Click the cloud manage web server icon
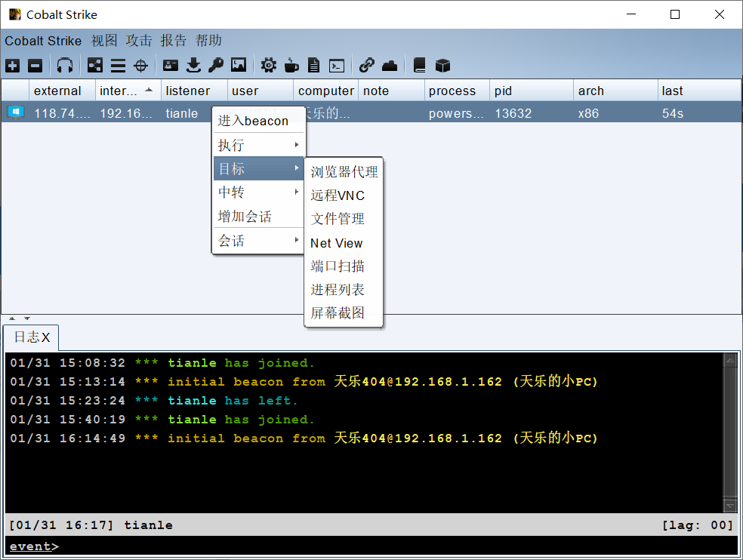Screen dimensions: 743x560 (x=390, y=66)
